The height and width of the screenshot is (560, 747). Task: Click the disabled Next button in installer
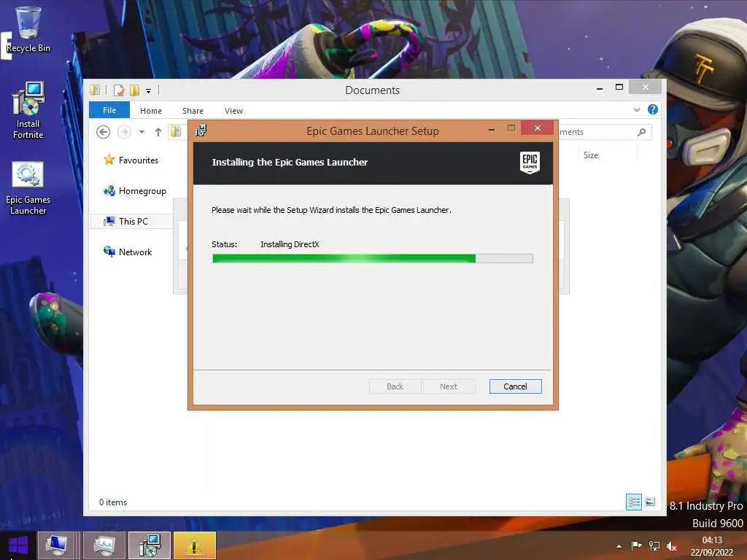point(449,386)
